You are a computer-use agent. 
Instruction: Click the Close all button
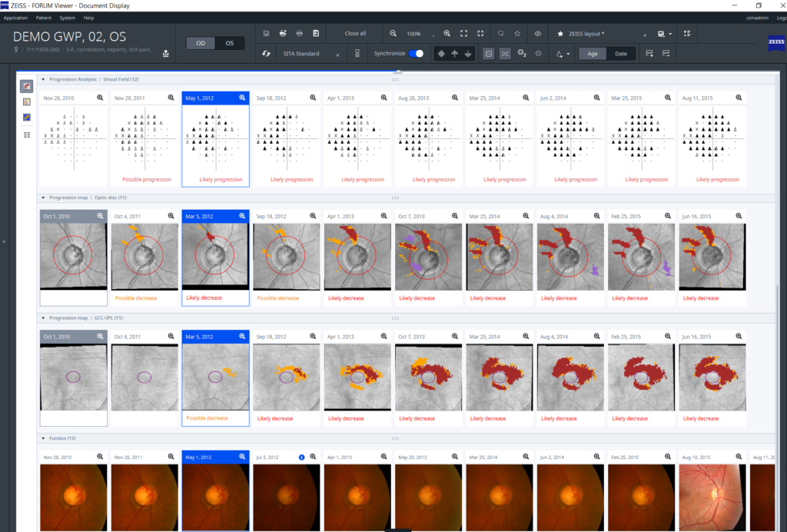coord(355,34)
